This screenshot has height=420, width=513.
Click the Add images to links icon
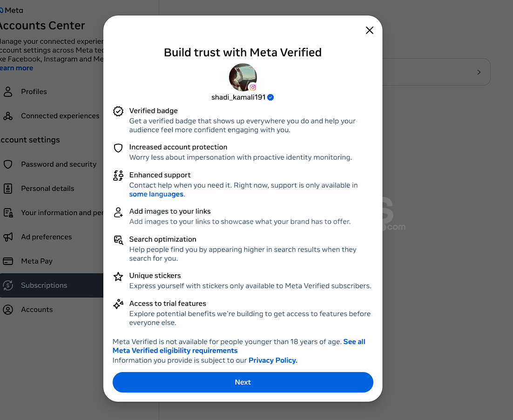(x=118, y=212)
